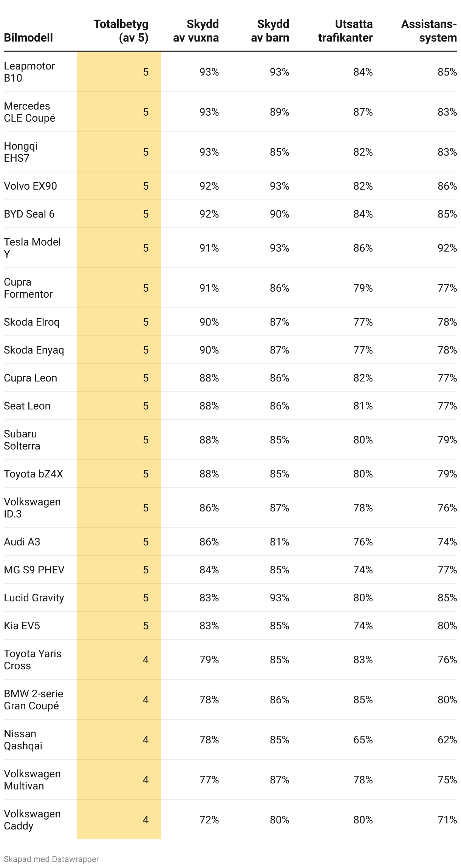Select the Lucid Gravity model name
Viewport: 461px width, 868px height.
34,598
